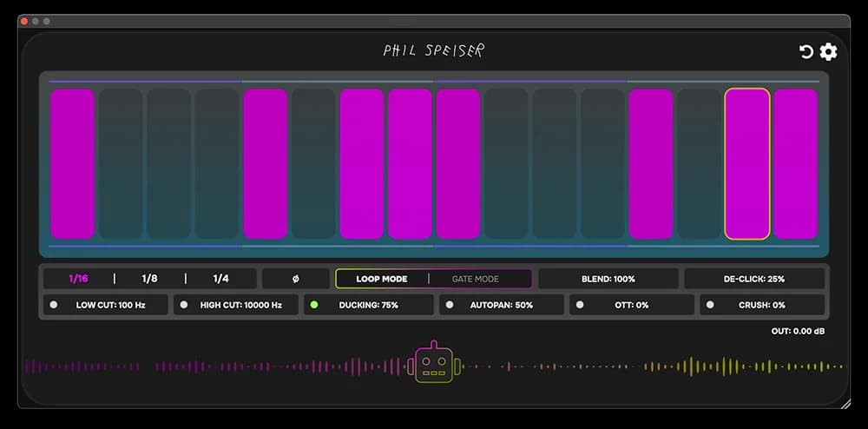Toggle sequencer step 2 (inactive pad)
This screenshot has width=868, height=429.
pyautogui.click(x=121, y=164)
